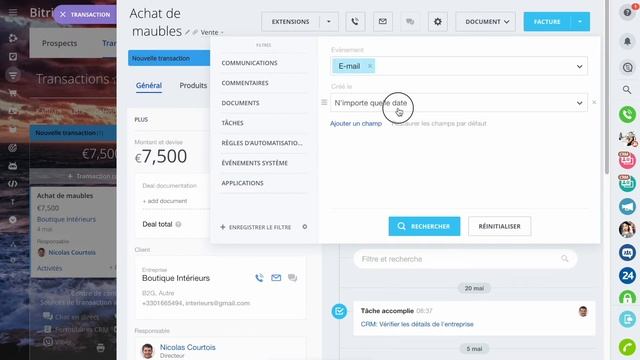Open the notifications bell icon
This screenshot has height=360, width=640.
point(628,41)
